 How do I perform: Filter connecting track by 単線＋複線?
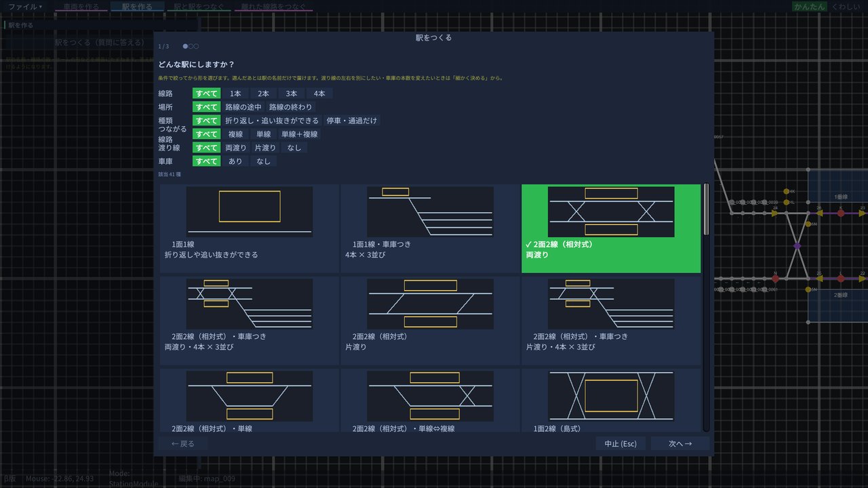tap(299, 134)
